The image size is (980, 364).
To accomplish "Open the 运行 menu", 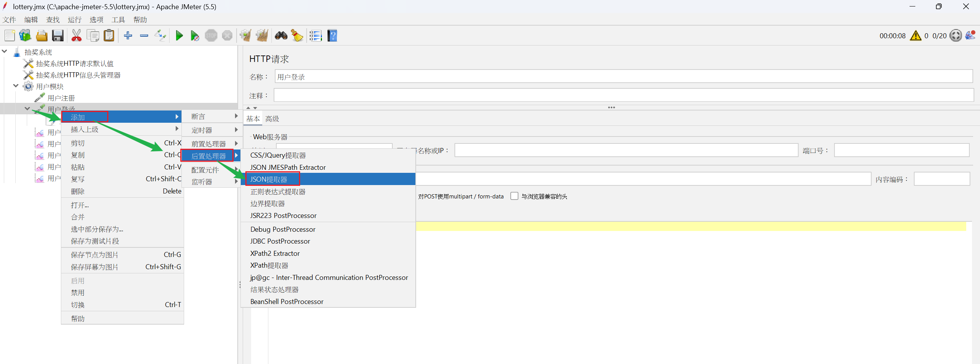I will (75, 19).
